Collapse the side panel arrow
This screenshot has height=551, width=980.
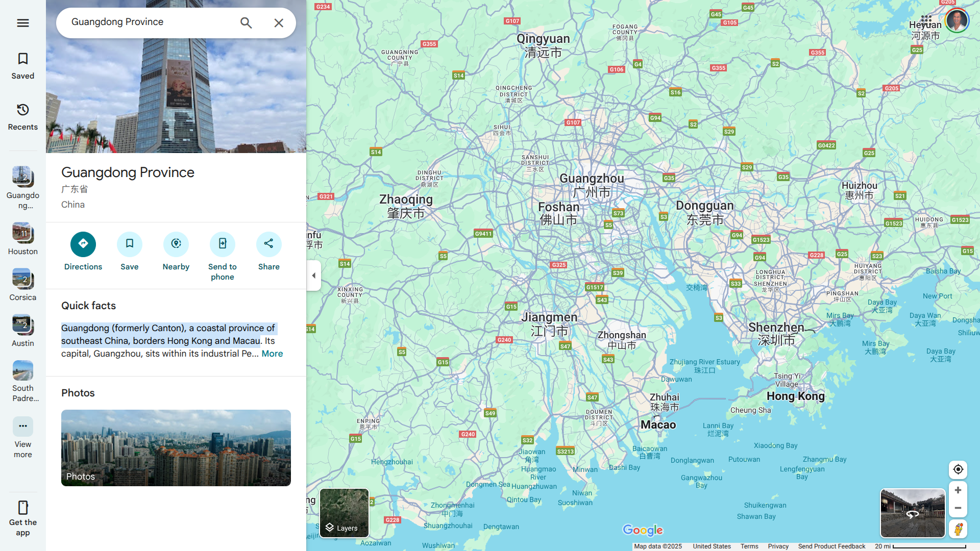[314, 275]
